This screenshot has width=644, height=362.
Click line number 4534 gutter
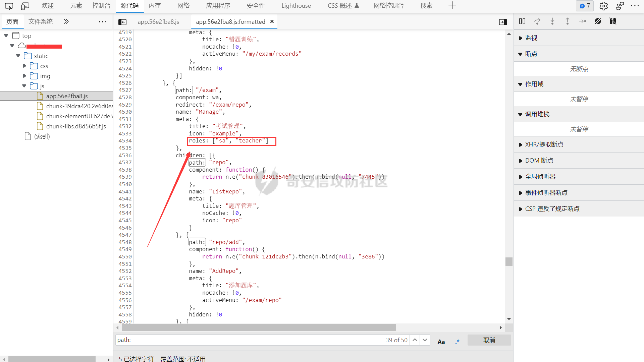(125, 140)
